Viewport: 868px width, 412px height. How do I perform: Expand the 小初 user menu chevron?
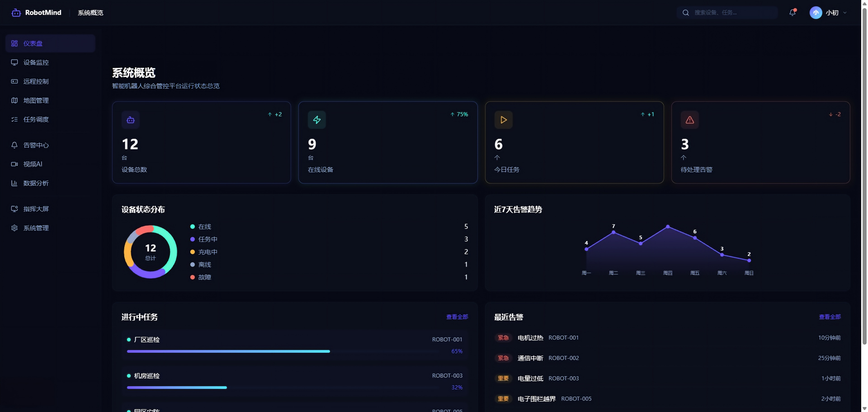click(x=845, y=13)
